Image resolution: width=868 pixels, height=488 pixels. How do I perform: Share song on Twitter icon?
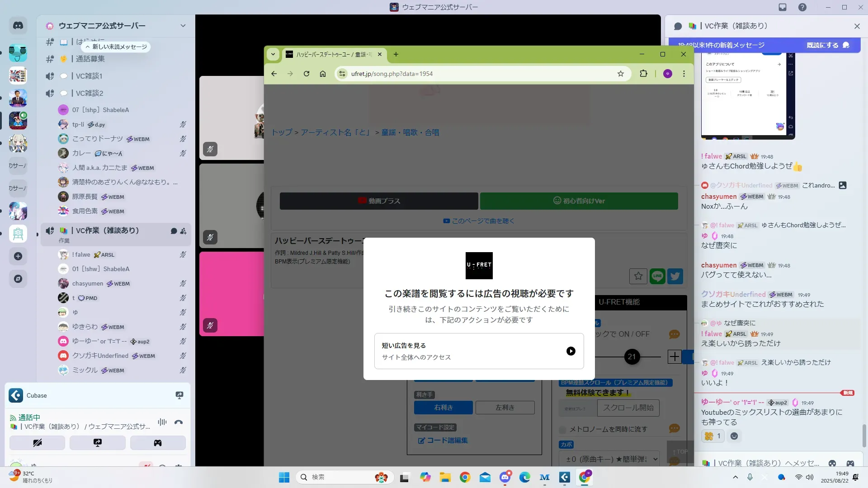click(x=675, y=276)
